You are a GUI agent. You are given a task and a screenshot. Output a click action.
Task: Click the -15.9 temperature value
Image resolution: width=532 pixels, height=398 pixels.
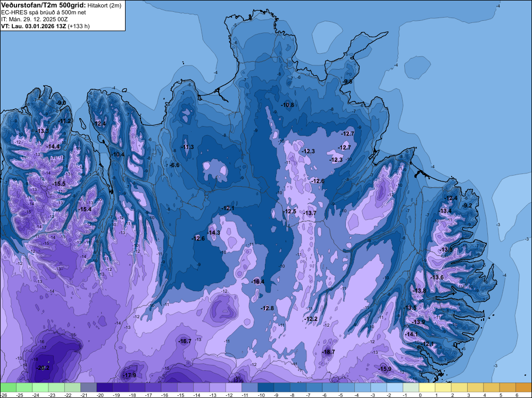point(385,369)
